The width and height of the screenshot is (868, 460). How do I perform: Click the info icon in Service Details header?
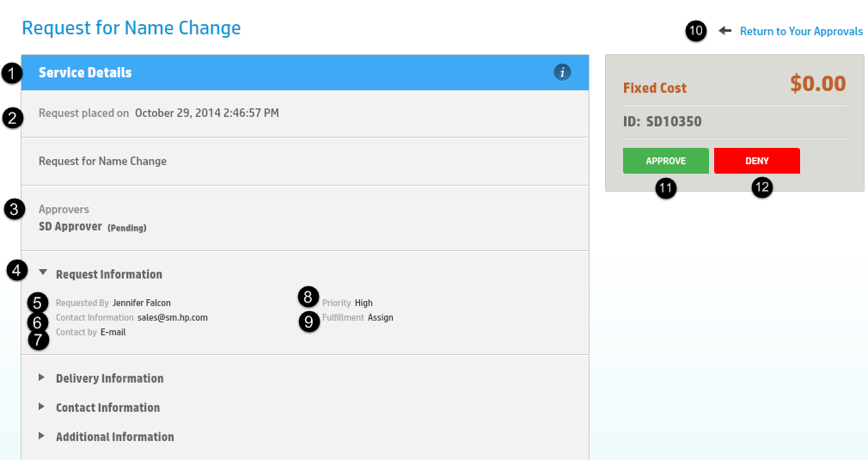pos(562,72)
